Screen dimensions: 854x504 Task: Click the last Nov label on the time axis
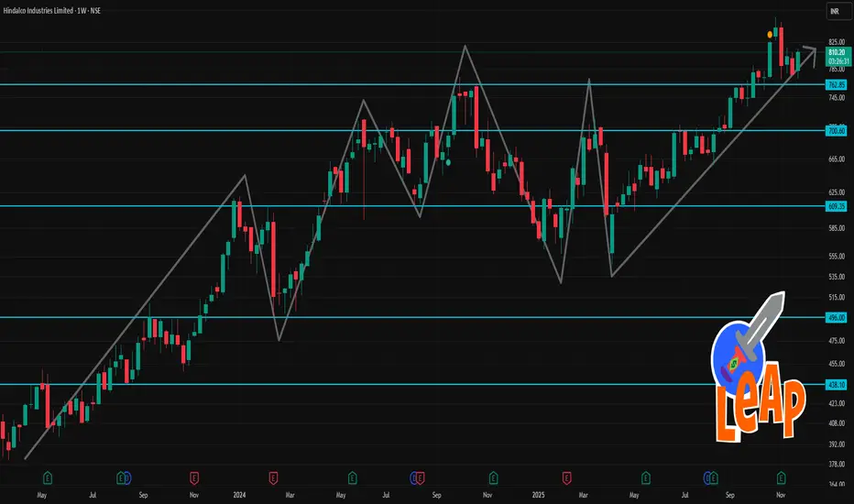[x=781, y=495]
